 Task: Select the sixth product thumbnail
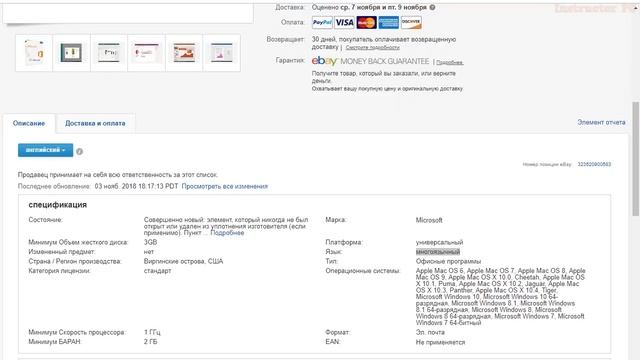pos(221,53)
